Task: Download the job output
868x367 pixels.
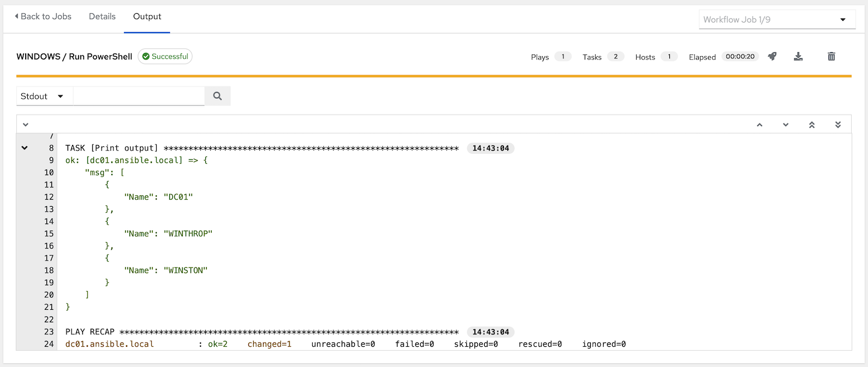Action: 798,56
